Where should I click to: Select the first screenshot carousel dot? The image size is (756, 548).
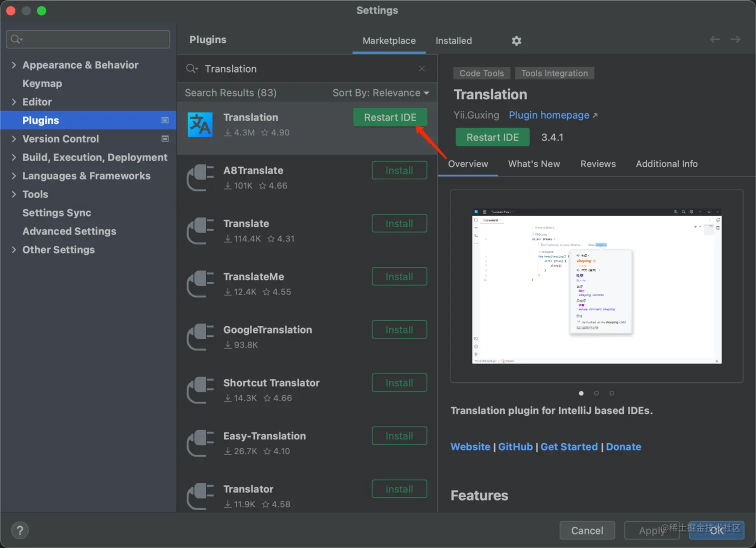point(581,393)
